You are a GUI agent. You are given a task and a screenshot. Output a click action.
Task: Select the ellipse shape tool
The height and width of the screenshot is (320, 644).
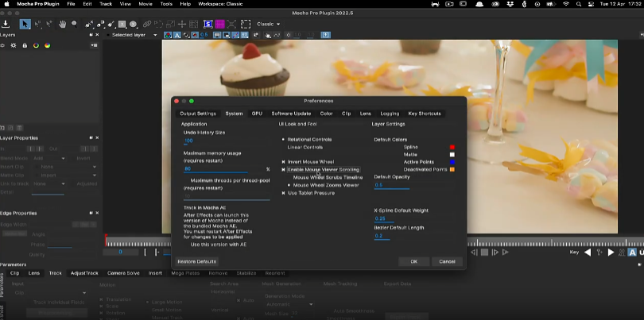(x=133, y=24)
